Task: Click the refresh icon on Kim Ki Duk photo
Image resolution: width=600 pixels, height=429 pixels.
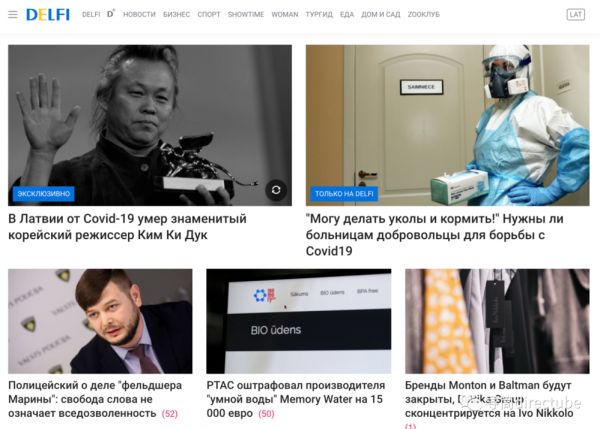Action: (276, 190)
